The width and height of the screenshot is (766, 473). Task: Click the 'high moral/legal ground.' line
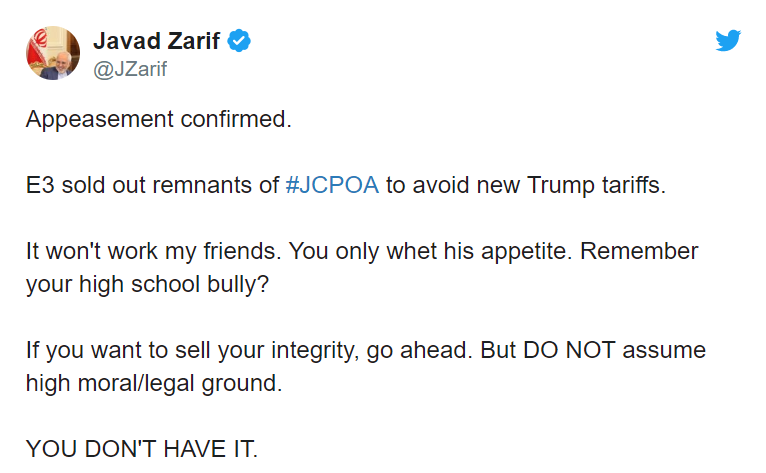154,383
